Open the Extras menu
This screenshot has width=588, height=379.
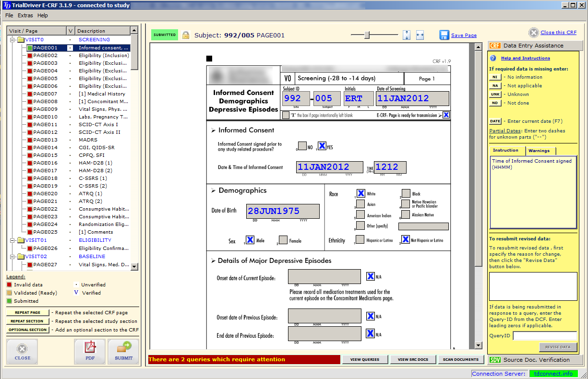point(25,15)
